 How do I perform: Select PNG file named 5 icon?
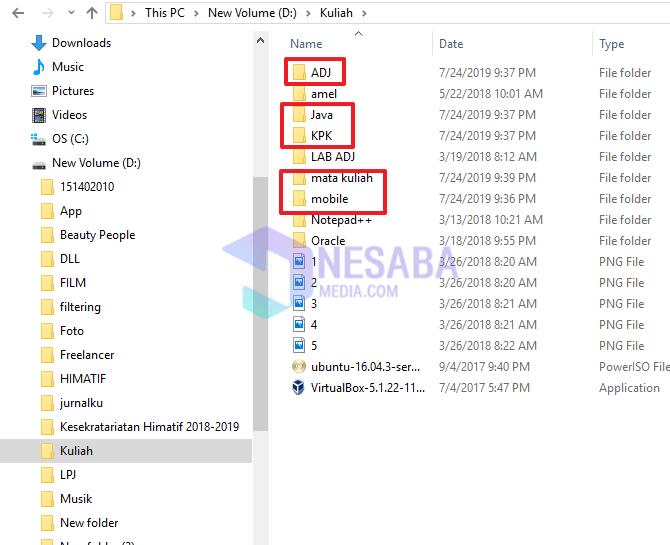pyautogui.click(x=299, y=345)
